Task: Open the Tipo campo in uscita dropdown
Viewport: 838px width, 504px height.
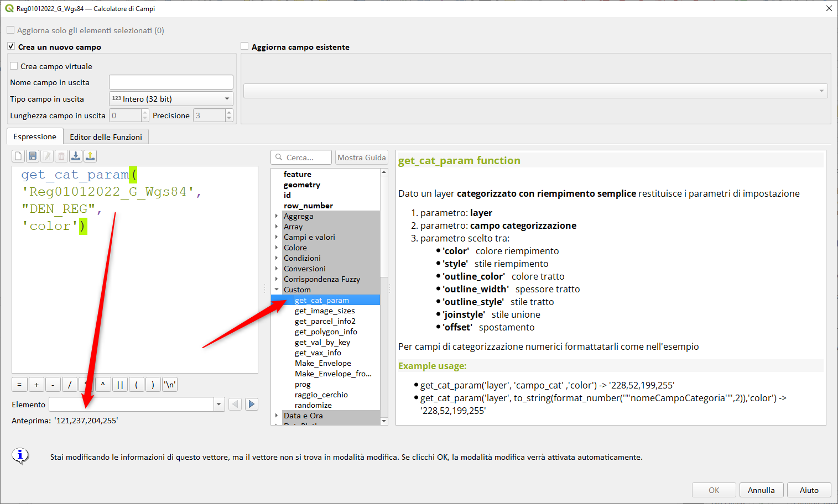Action: pyautogui.click(x=171, y=99)
